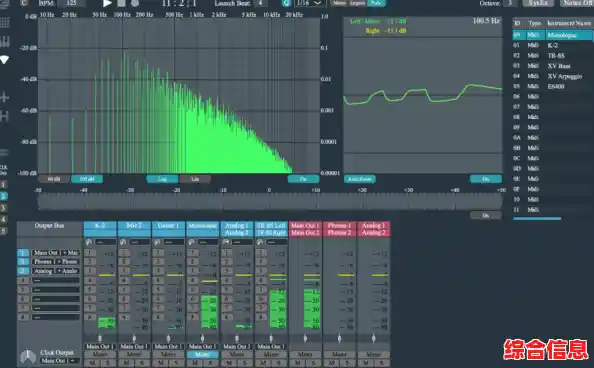The height and width of the screenshot is (368, 594).
Task: Toggle the tuner graph On button
Action: [x=486, y=179]
